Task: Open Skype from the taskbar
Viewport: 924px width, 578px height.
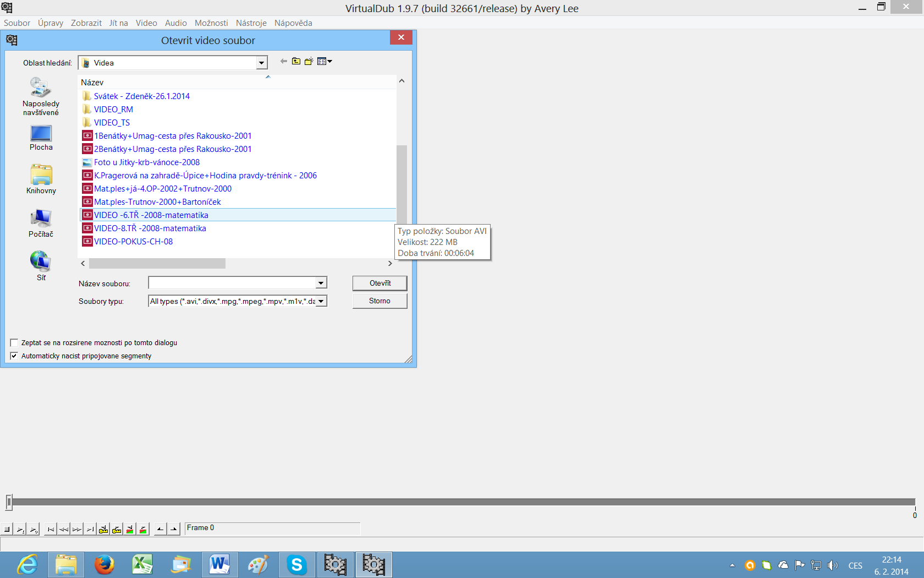Action: (296, 565)
